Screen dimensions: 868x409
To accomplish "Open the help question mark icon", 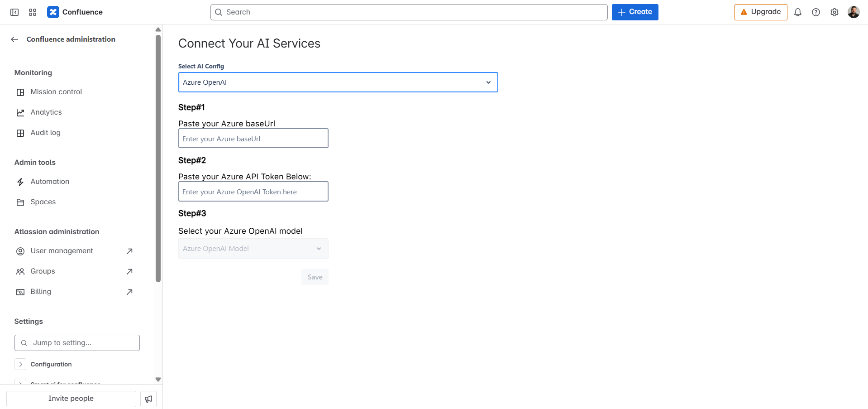I will pos(816,12).
